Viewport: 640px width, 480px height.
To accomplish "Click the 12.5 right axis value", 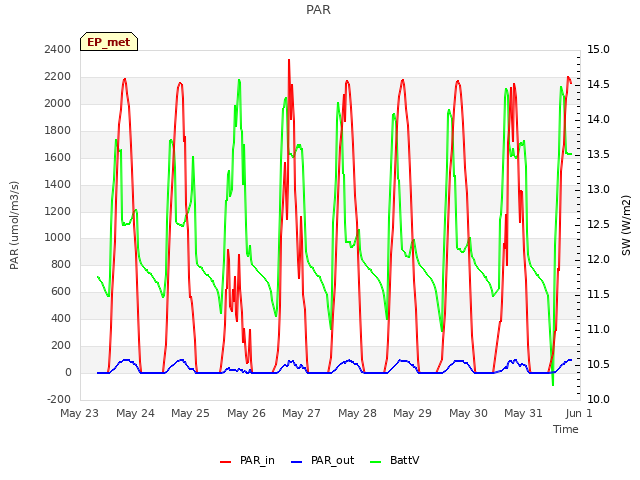I will coord(598,224).
